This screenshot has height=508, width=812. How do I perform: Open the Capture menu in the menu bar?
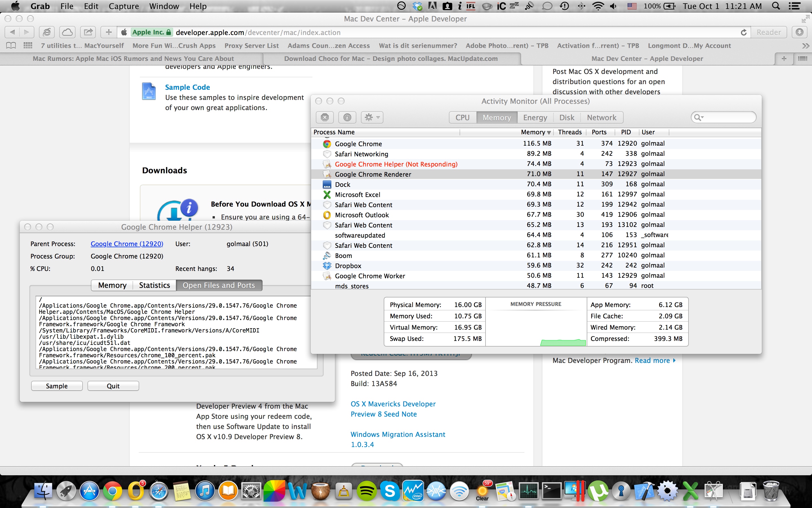click(x=123, y=6)
